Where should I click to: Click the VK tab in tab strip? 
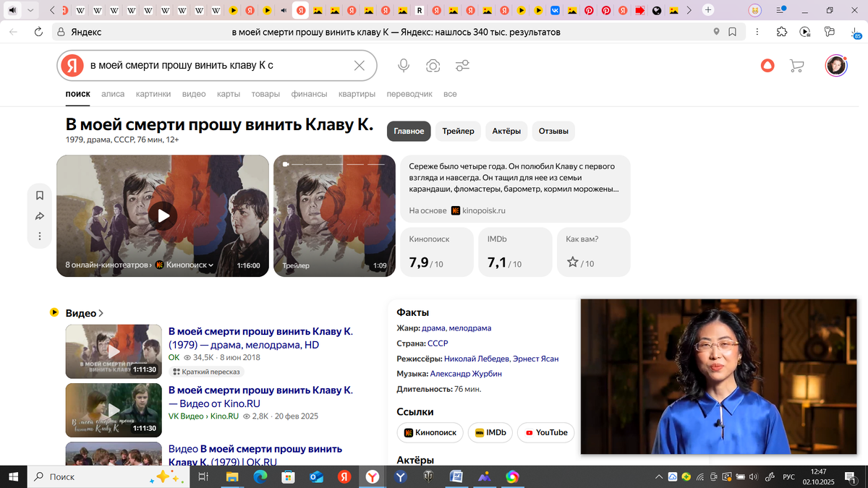(x=556, y=10)
